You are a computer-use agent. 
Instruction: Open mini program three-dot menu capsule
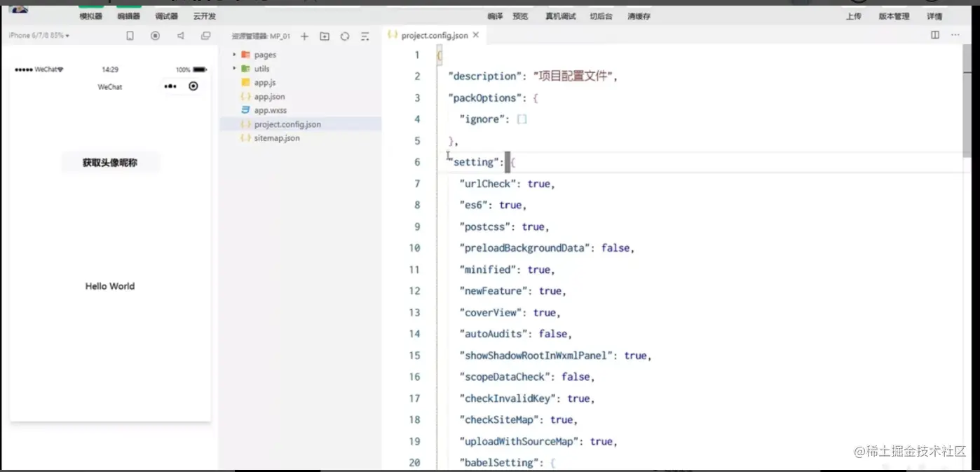tap(170, 86)
